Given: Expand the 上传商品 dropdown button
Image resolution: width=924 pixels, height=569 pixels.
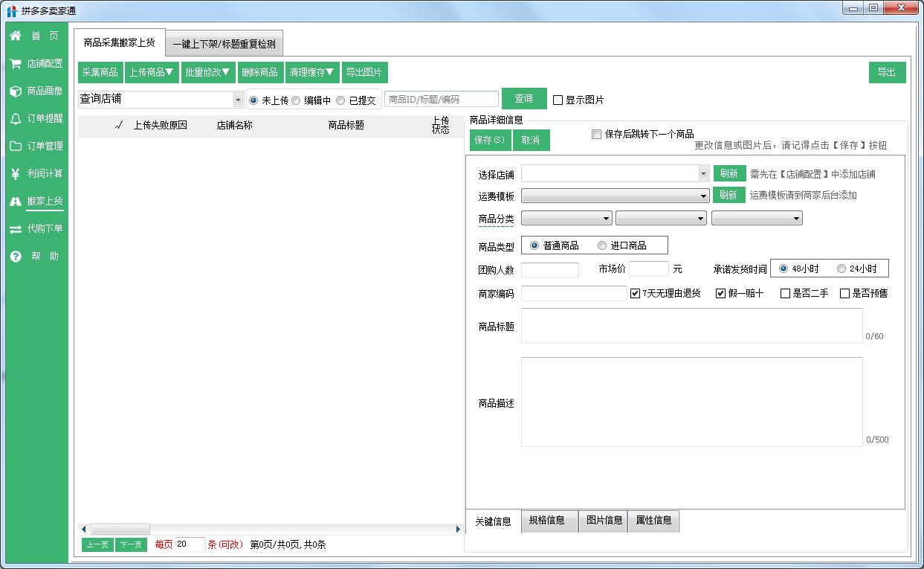Looking at the screenshot, I should (151, 72).
